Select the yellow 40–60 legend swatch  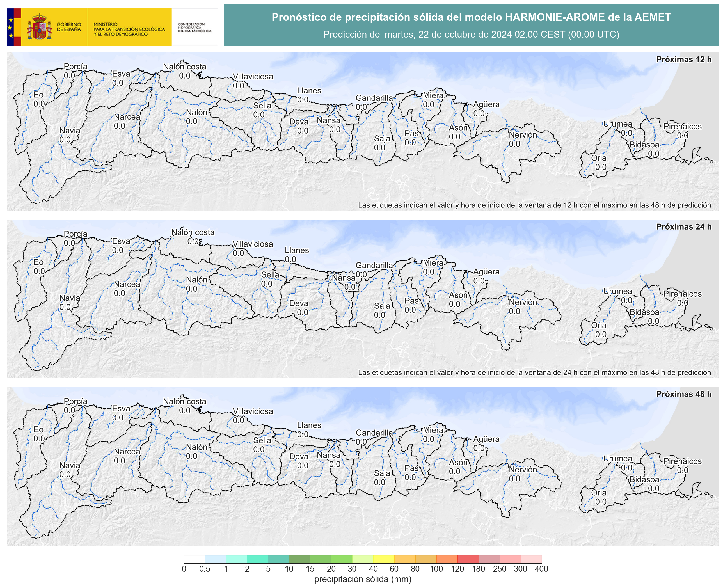pyautogui.click(x=384, y=559)
